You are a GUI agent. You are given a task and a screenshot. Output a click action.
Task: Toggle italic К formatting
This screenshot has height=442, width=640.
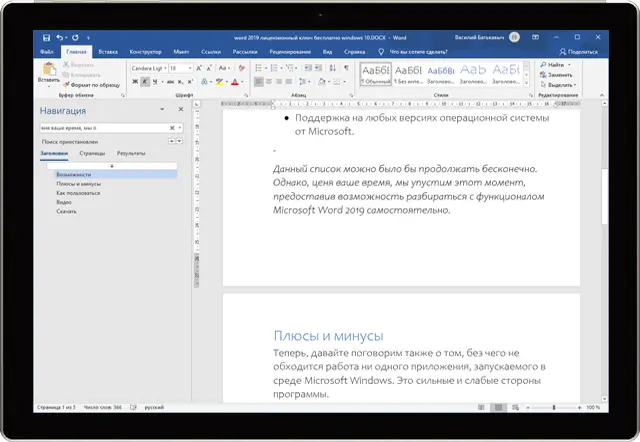click(145, 82)
